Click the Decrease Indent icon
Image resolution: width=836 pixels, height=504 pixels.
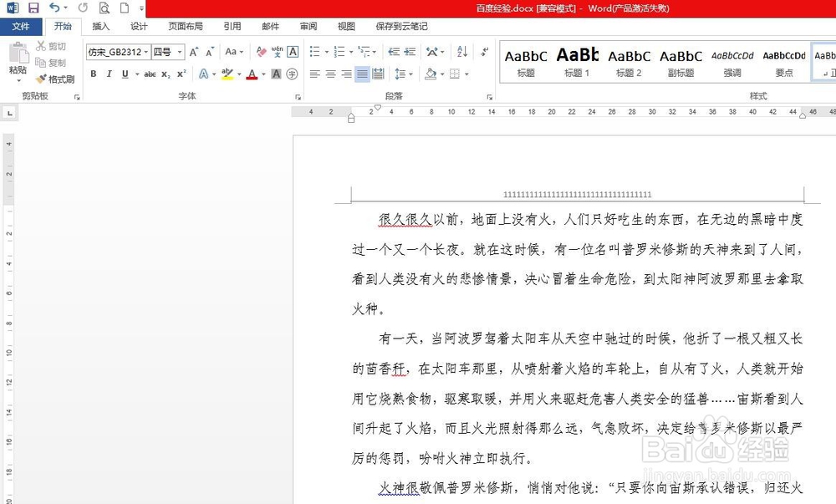[394, 52]
